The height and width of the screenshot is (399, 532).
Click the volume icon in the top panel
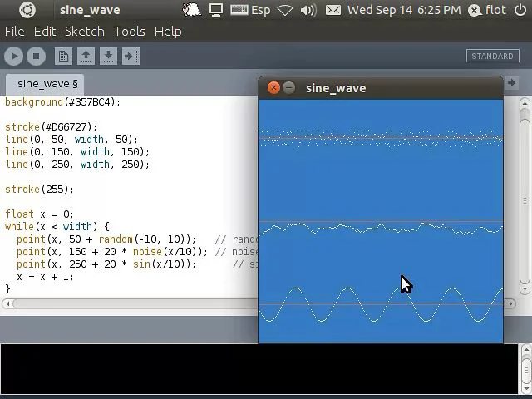(x=308, y=10)
